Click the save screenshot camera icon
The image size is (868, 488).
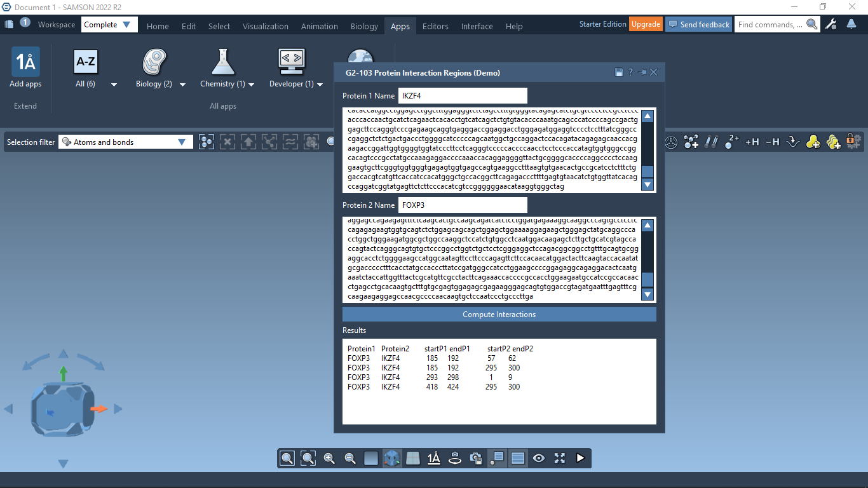pos(476,458)
